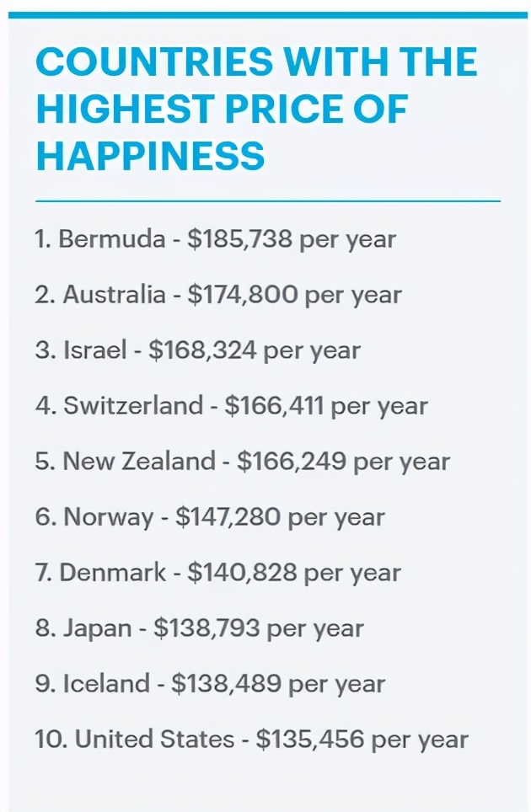Click the blue bar at top of card

[268, 15]
